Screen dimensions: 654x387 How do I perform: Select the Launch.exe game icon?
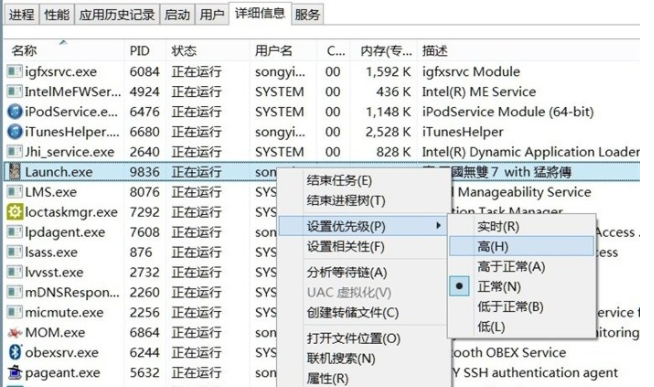[15, 172]
